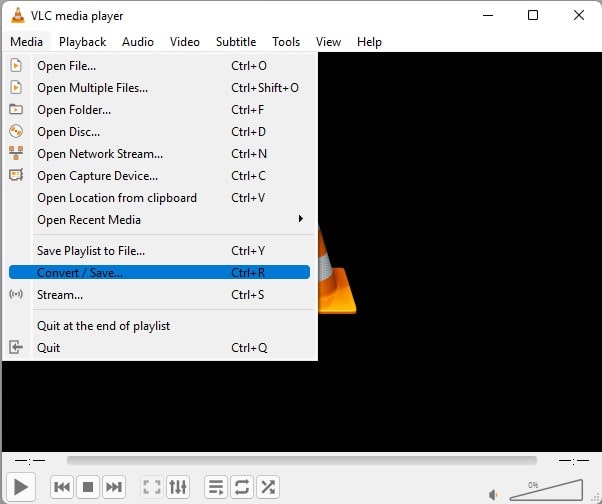Toggle random shuffle playback
Viewport: 602px width, 504px height.
coord(267,487)
